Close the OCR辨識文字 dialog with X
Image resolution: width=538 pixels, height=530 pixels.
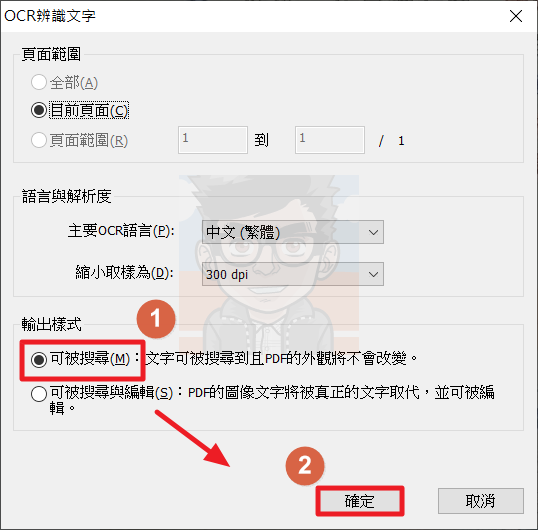pos(516,16)
